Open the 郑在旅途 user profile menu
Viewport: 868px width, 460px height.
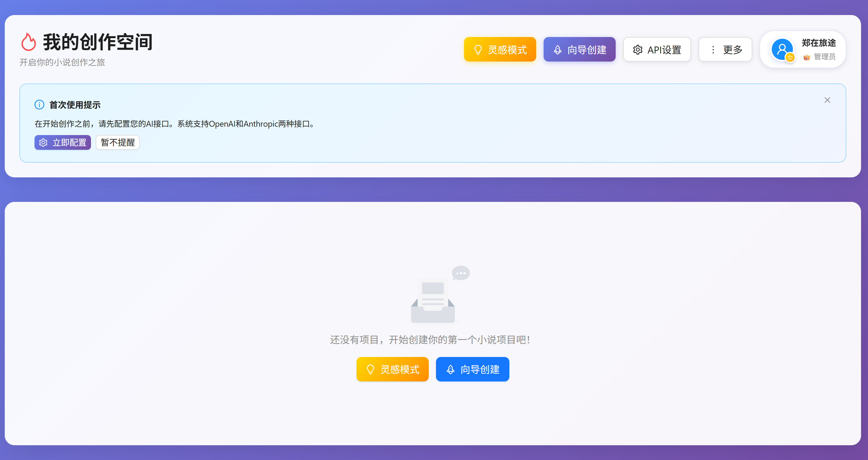[818, 43]
